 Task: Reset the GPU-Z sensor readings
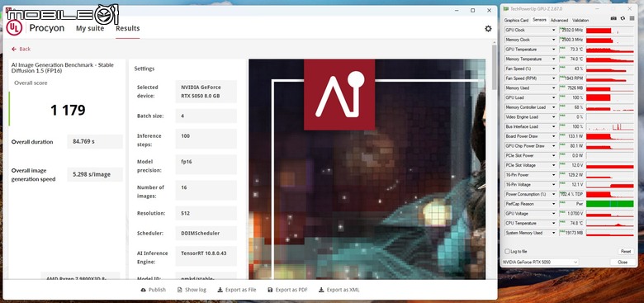coord(626,251)
